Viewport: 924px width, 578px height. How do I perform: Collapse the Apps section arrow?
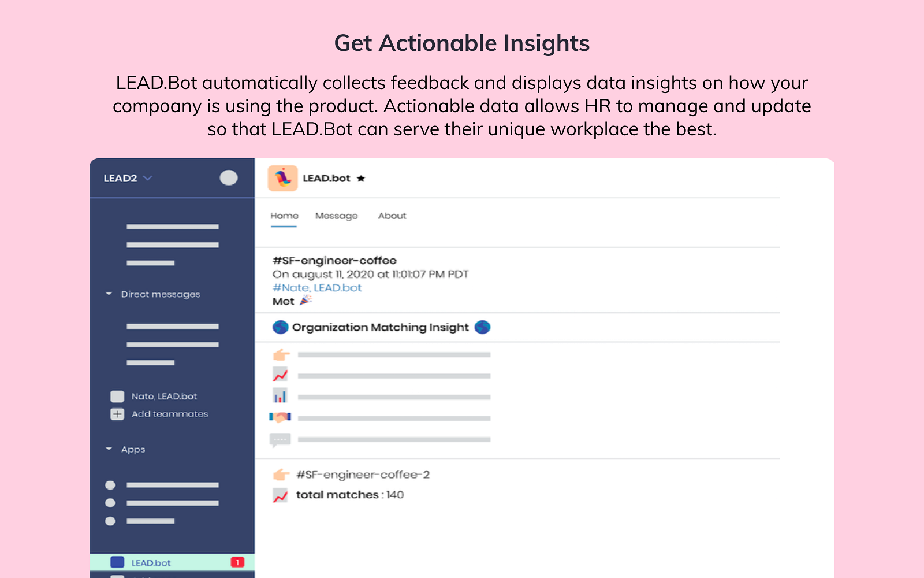[109, 449]
